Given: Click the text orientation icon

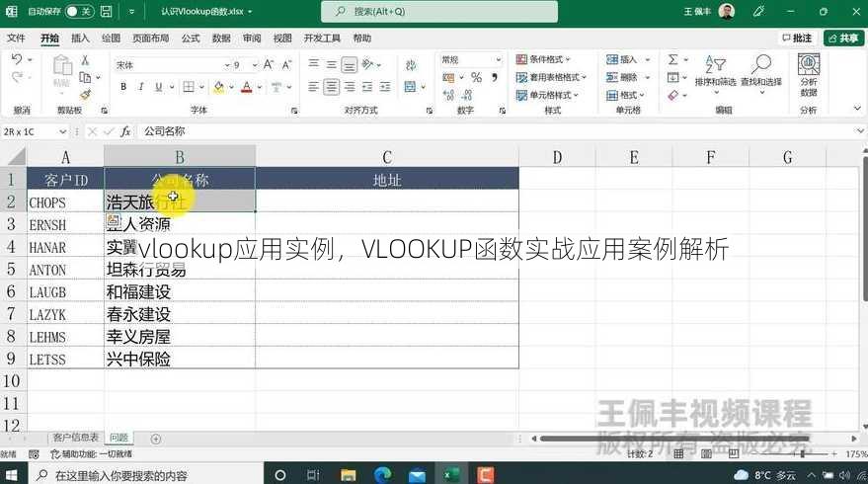Looking at the screenshot, I should point(367,64).
